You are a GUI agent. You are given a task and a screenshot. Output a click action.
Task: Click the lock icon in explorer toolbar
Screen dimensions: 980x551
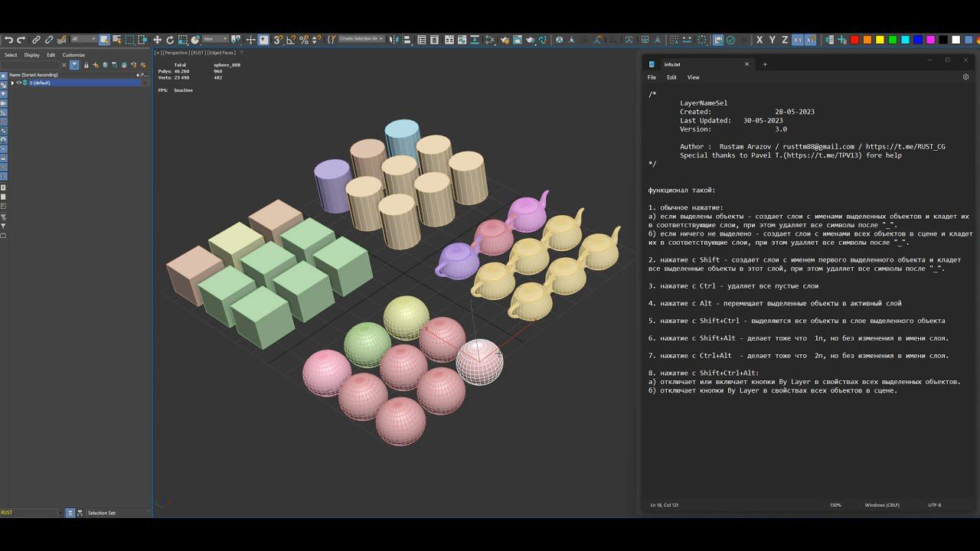click(x=87, y=65)
